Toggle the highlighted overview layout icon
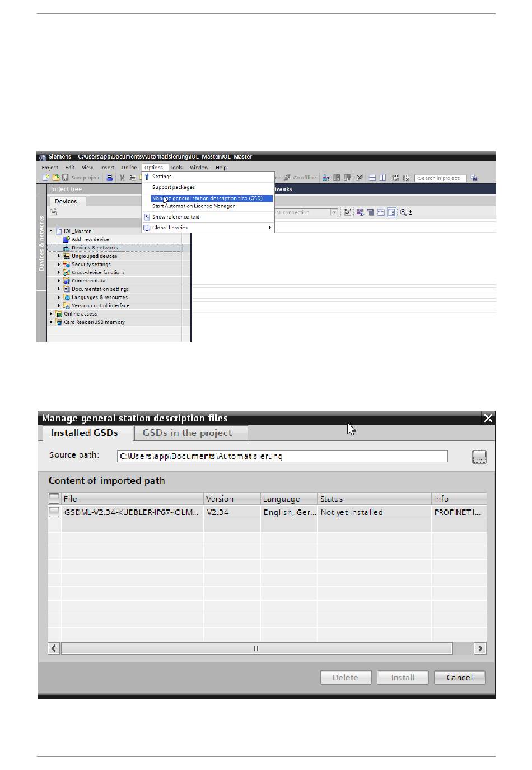The height and width of the screenshot is (770, 532). coord(391,212)
